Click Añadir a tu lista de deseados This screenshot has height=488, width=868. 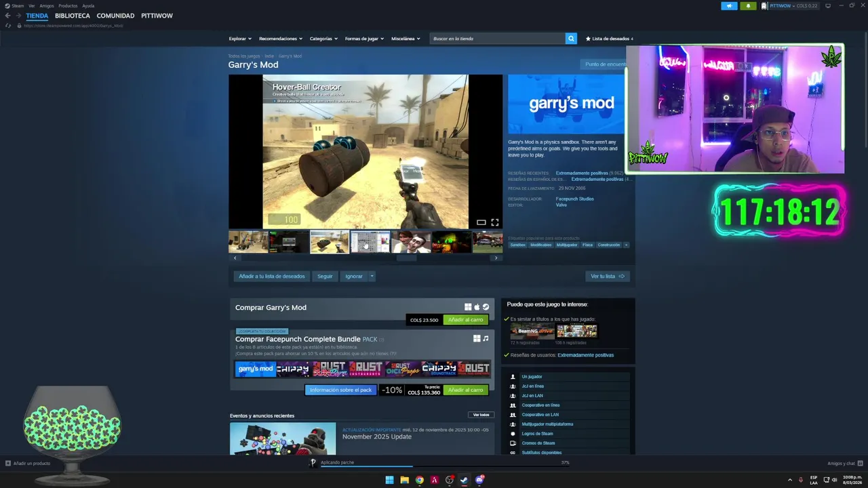(x=272, y=276)
